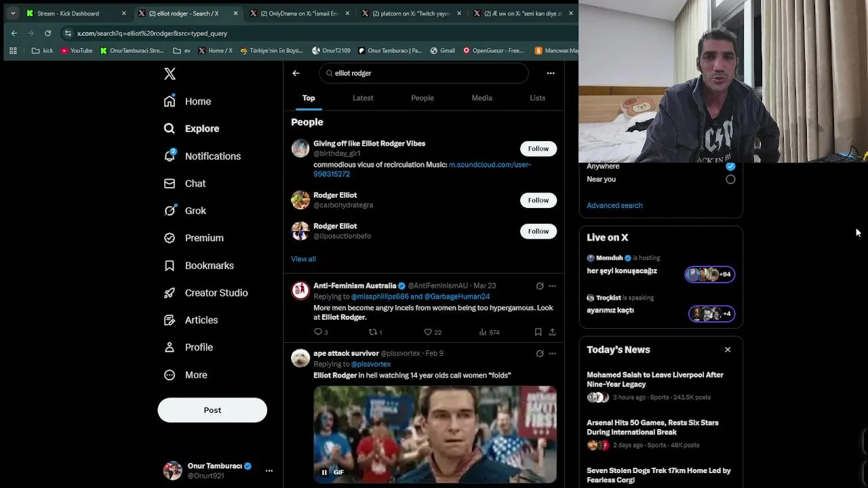Open more options on ape attack survivor post
This screenshot has height=488, width=868.
(x=552, y=353)
